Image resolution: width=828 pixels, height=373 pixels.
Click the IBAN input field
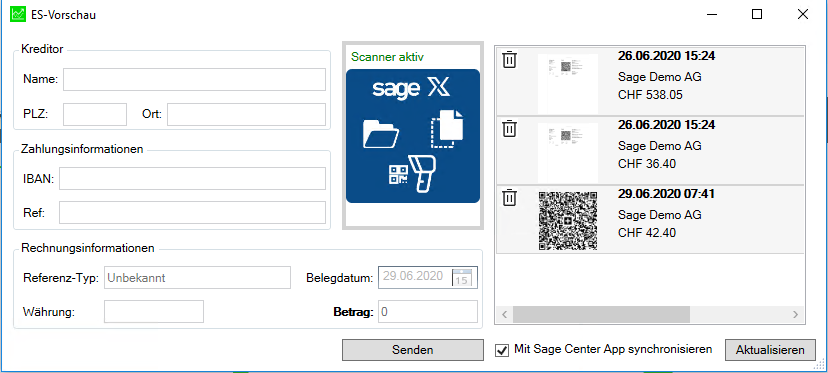[x=192, y=179]
